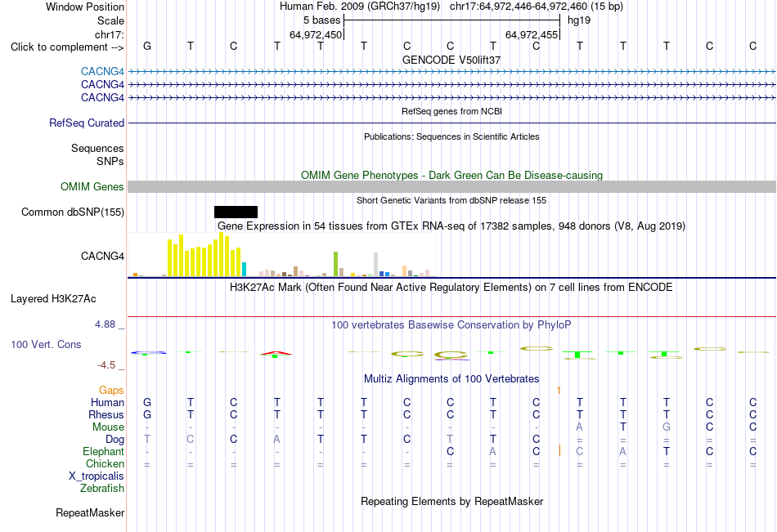Click the tall bright-green GTEx expression bar
Viewport: 777px width, 532px height.
pyautogui.click(x=335, y=264)
